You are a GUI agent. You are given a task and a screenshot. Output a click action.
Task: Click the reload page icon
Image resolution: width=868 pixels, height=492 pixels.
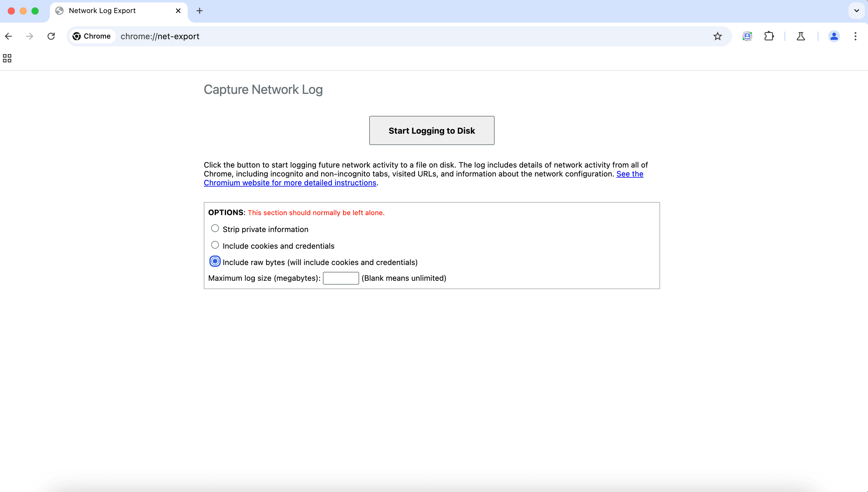tap(51, 36)
